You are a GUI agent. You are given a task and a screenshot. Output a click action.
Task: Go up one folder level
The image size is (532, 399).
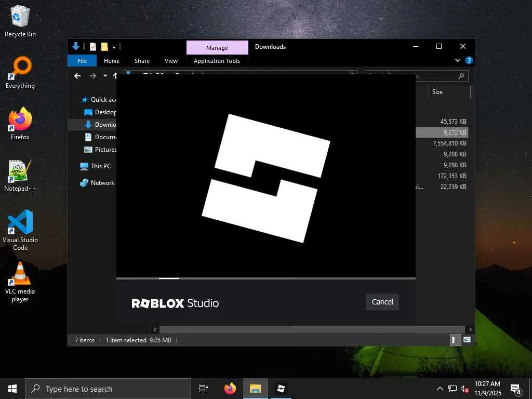coord(115,76)
